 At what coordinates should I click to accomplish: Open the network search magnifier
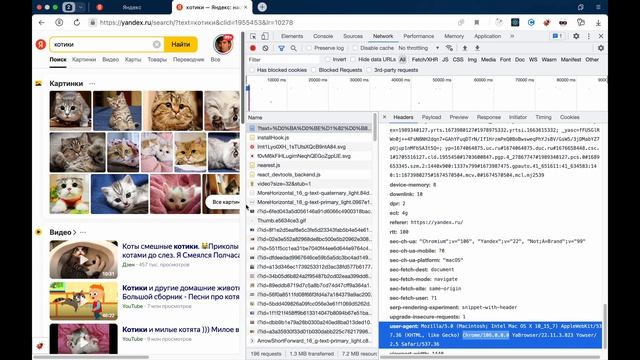293,48
